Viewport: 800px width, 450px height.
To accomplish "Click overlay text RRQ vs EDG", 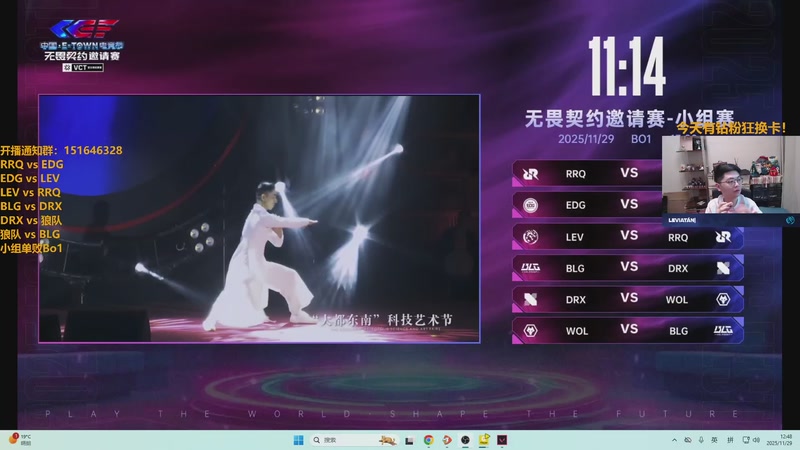I will pos(32,164).
